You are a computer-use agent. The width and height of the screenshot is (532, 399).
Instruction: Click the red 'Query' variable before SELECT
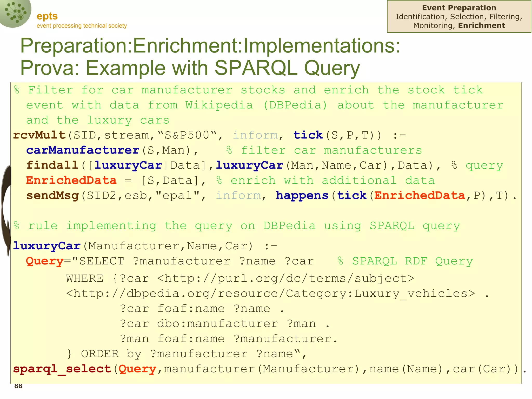pos(45,261)
